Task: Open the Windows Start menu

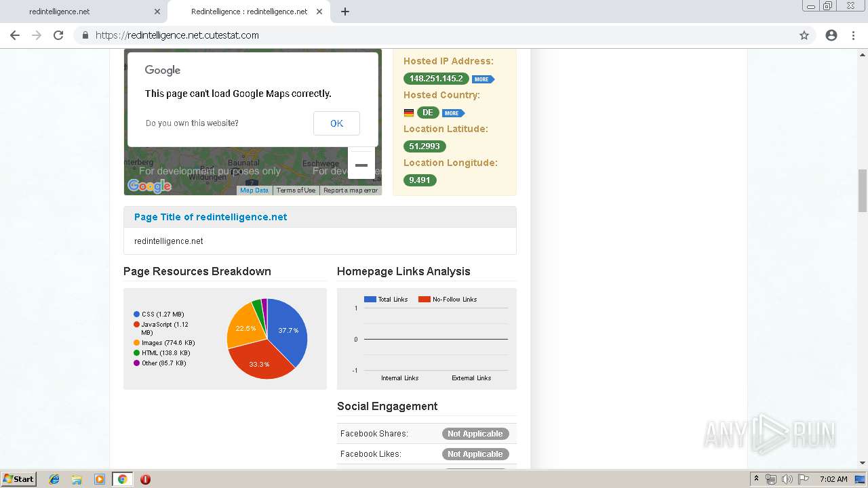Action: point(18,479)
